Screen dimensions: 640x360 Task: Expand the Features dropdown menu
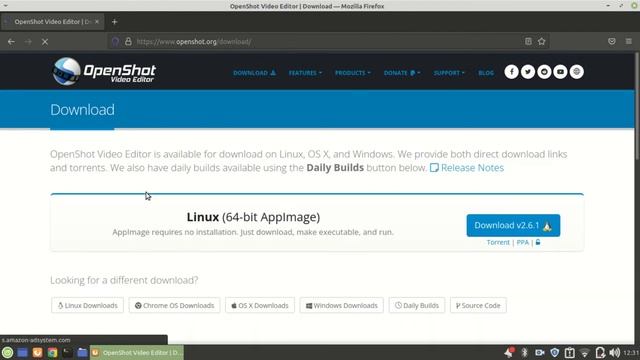305,73
